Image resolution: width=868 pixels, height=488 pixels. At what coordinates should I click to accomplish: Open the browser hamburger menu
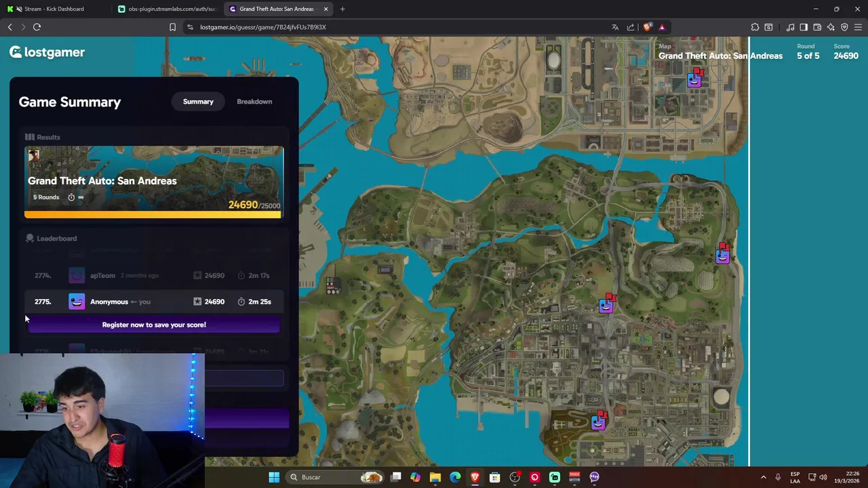858,27
